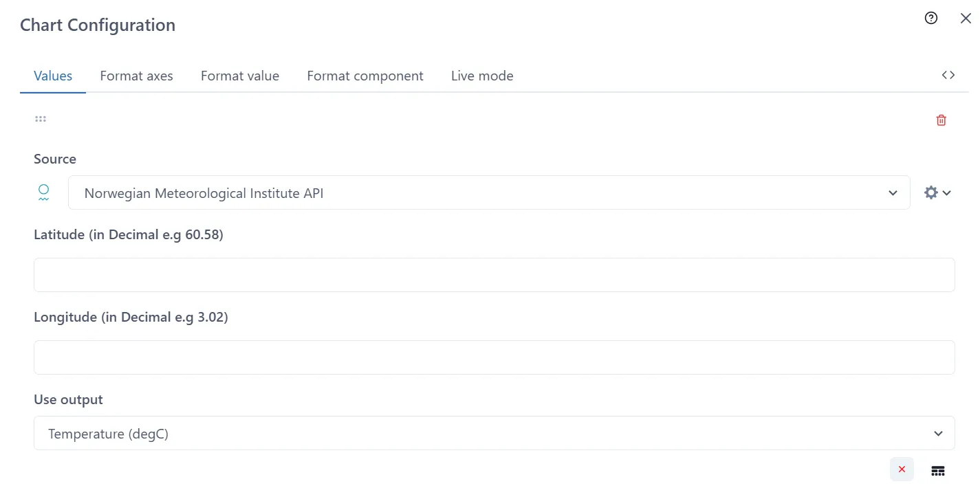Open the Format value tab
980x488 pixels.
240,76
